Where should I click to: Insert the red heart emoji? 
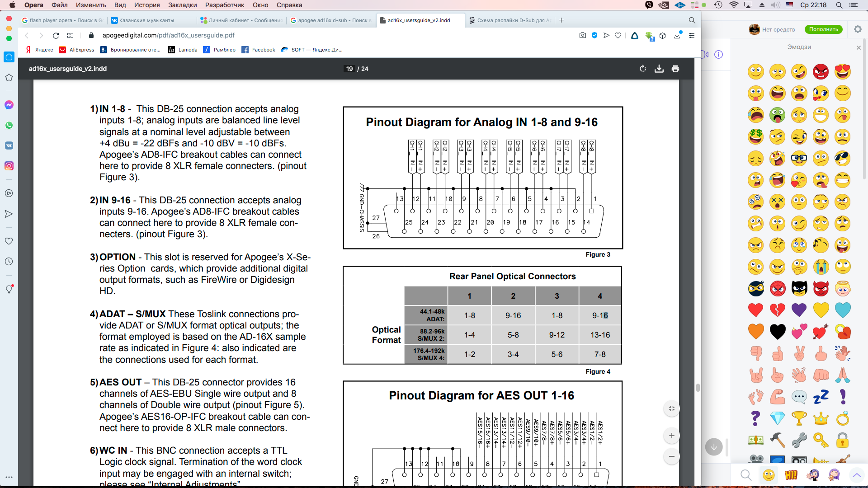[755, 310]
